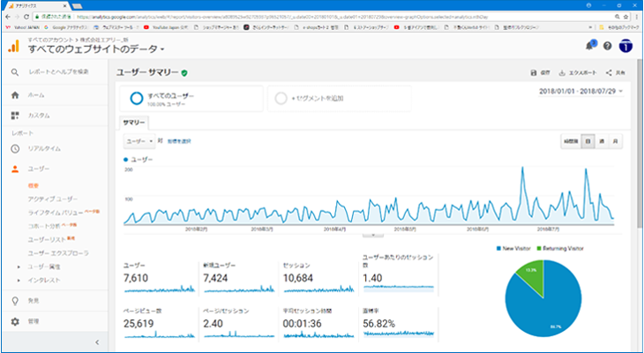This screenshot has width=644, height=353.
Task: Click the 保存 save icon
Action: pyautogui.click(x=534, y=72)
